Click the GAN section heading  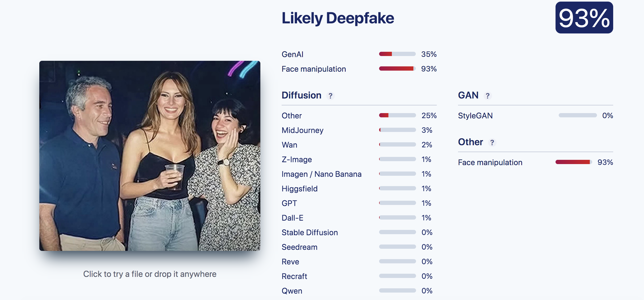click(x=468, y=95)
